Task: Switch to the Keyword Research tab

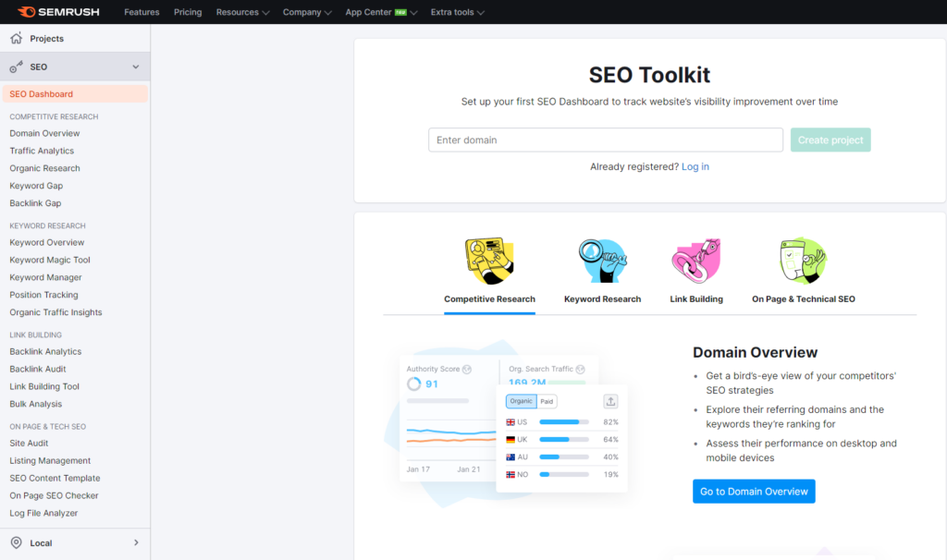Action: coord(602,299)
